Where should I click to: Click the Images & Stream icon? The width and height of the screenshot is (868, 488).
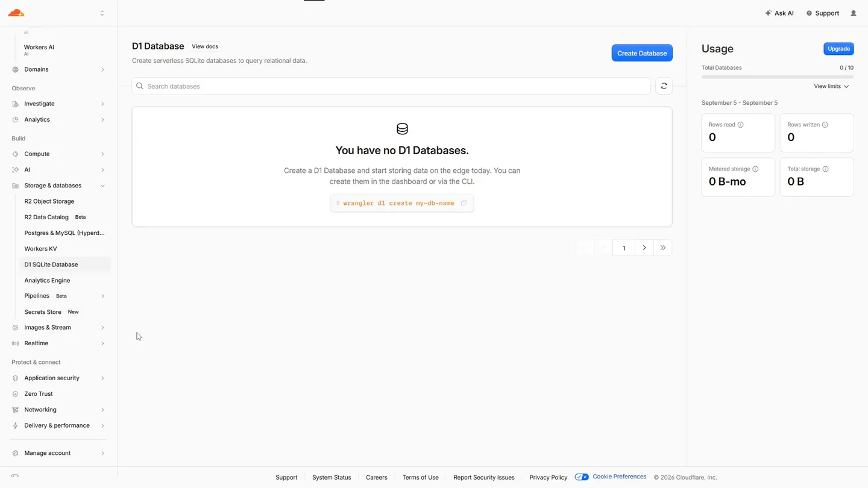(x=16, y=328)
